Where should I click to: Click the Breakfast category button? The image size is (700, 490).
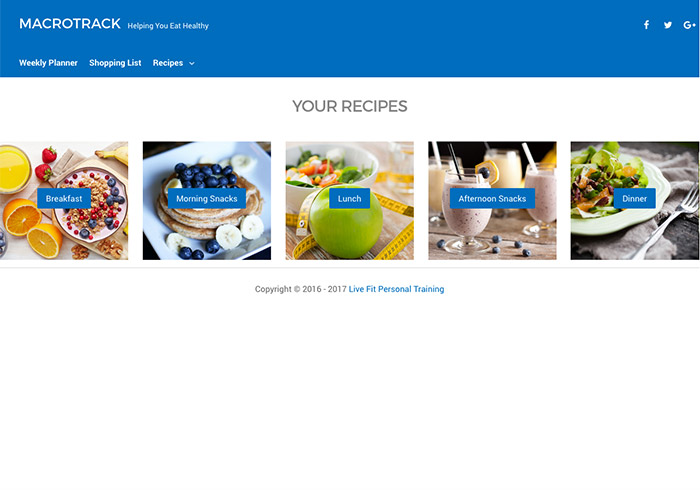pyautogui.click(x=64, y=199)
